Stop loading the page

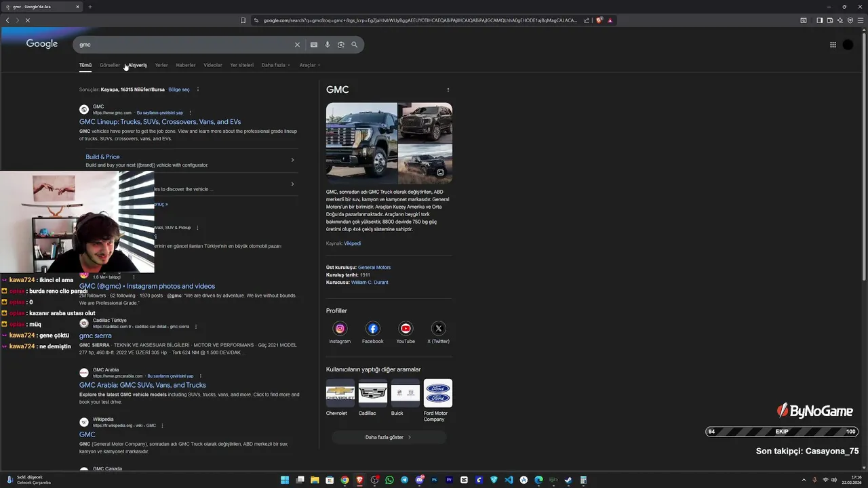click(28, 20)
